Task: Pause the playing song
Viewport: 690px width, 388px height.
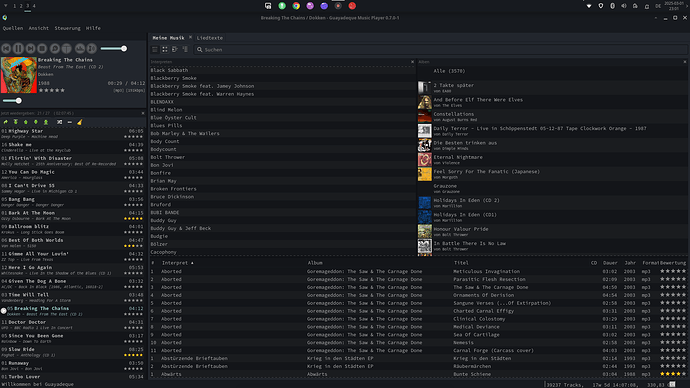Action: click(18, 48)
